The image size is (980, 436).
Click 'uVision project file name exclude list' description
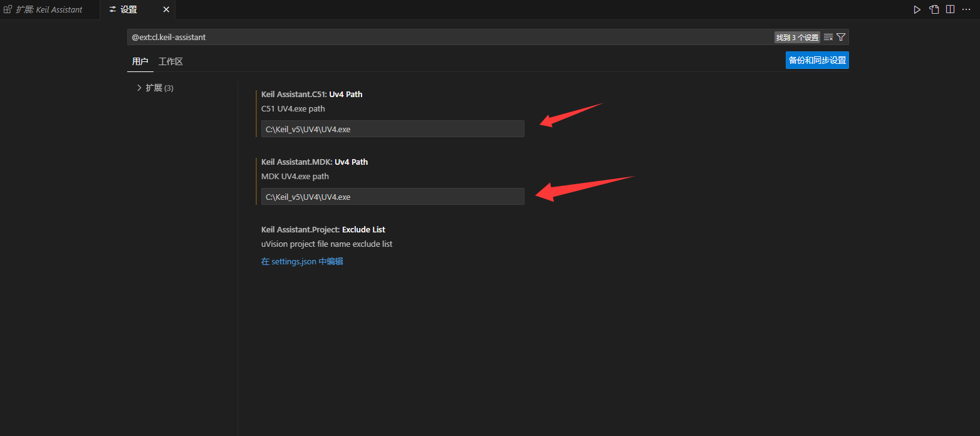click(327, 244)
